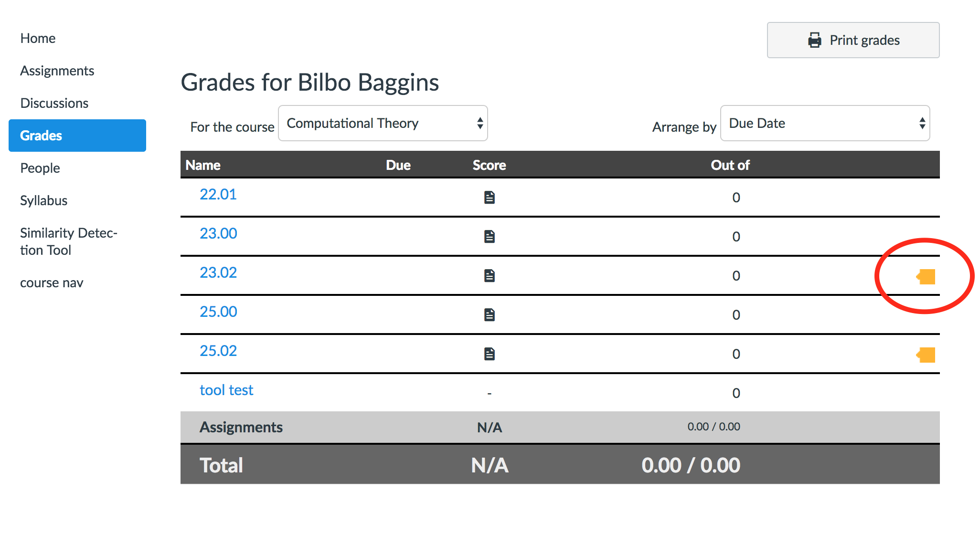
Task: Open the Syllabus page
Action: [x=43, y=200]
